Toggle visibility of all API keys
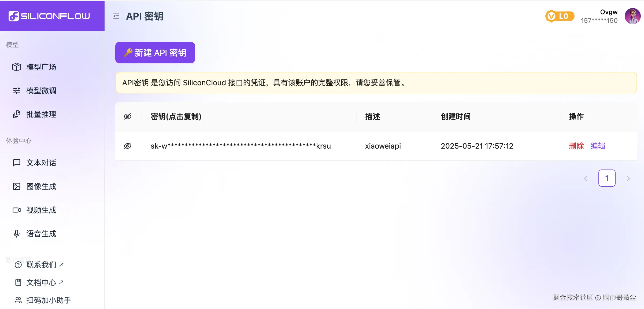This screenshot has width=644, height=309. point(128,116)
